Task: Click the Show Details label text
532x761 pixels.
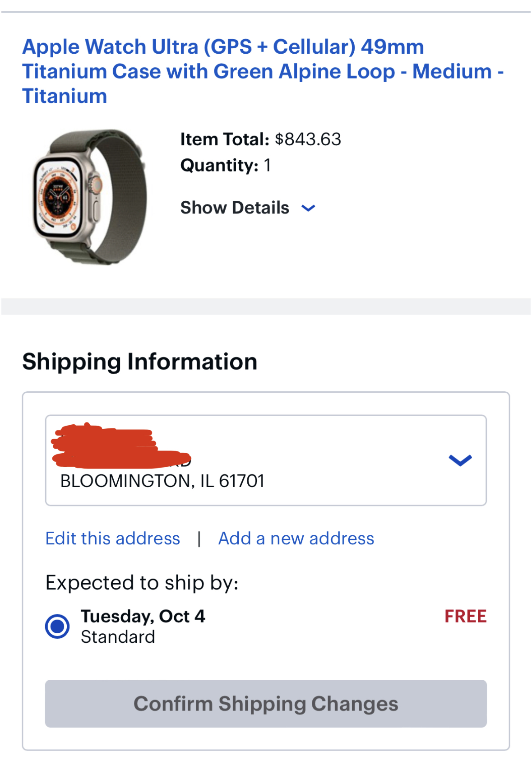Action: coord(235,208)
